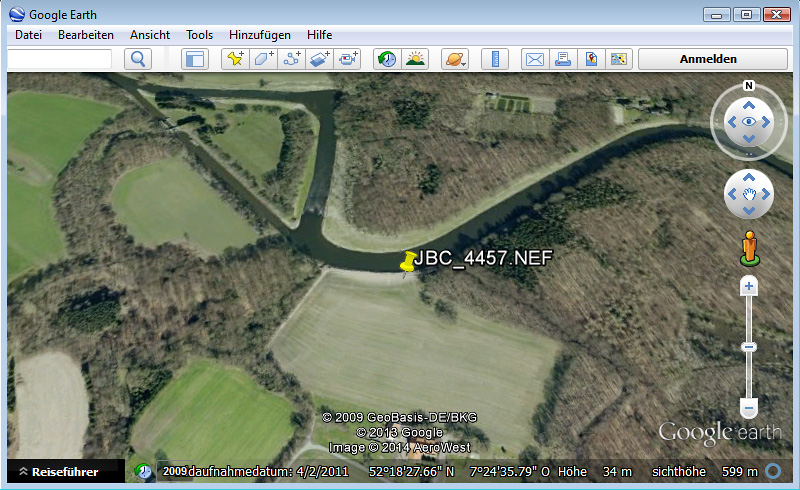Click the print icon
Viewport: 800px width, 490px height.
tap(563, 59)
